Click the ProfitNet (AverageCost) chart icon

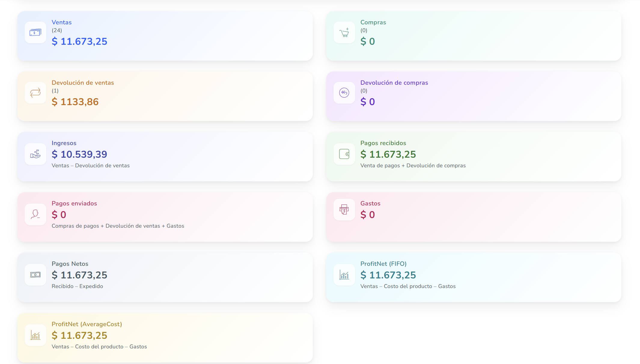coord(35,335)
